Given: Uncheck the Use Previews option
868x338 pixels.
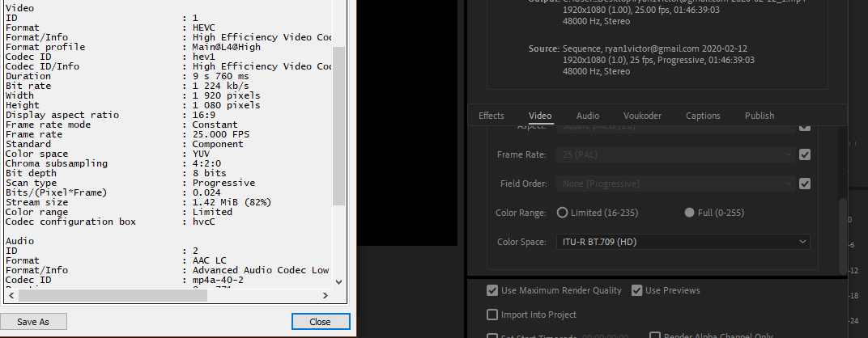Looking at the screenshot, I should click(637, 290).
